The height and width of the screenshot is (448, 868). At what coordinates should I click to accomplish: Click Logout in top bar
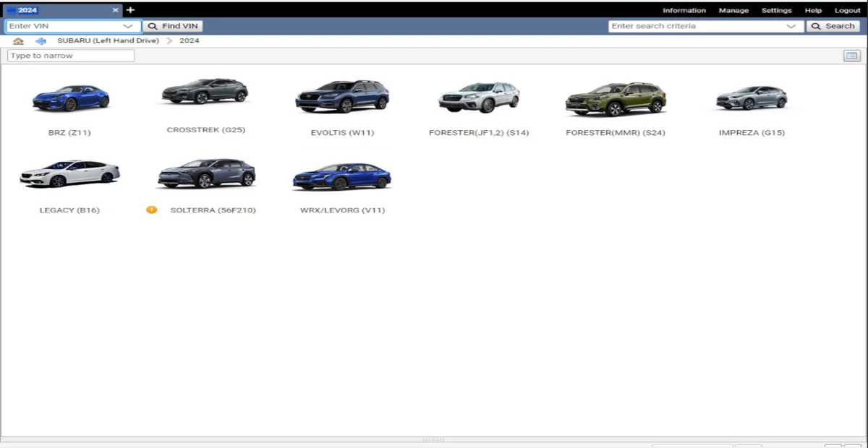tap(848, 11)
